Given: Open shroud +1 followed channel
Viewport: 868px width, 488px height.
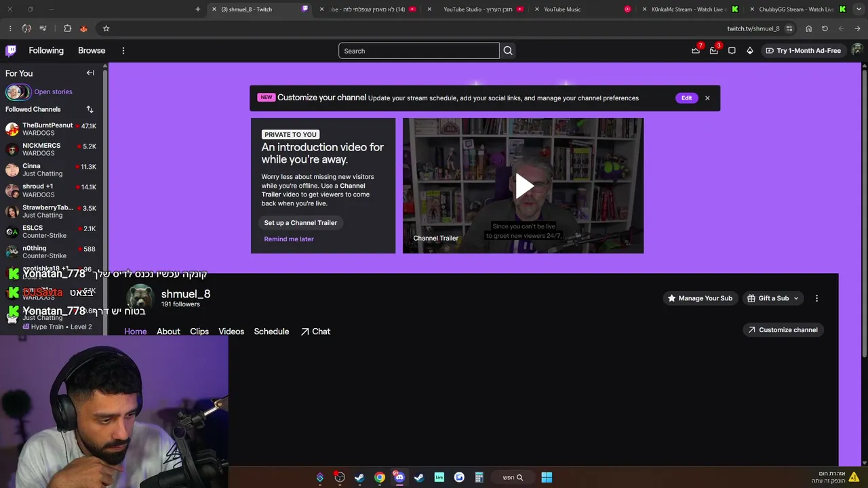Looking at the screenshot, I should pyautogui.click(x=52, y=190).
